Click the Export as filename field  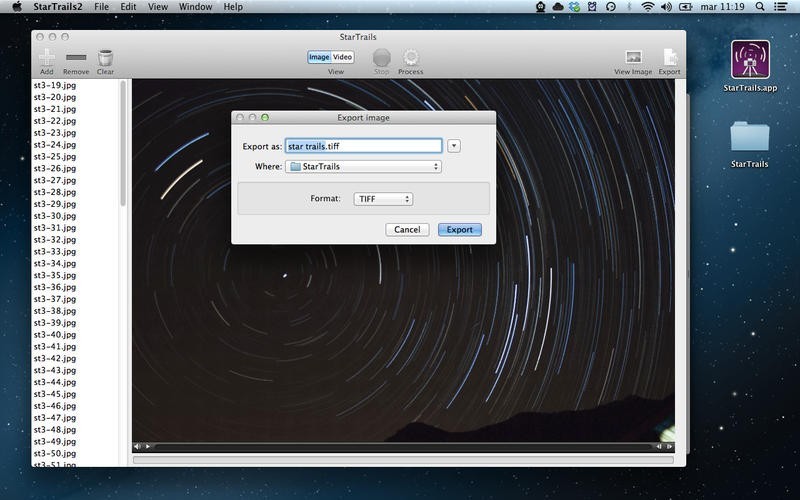coord(363,146)
